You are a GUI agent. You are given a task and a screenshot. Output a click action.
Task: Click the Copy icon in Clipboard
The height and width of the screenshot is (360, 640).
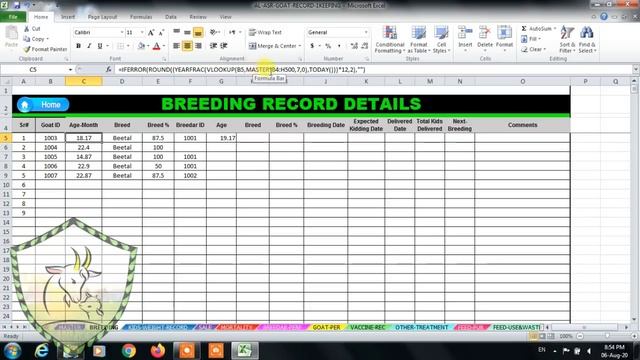(27, 39)
